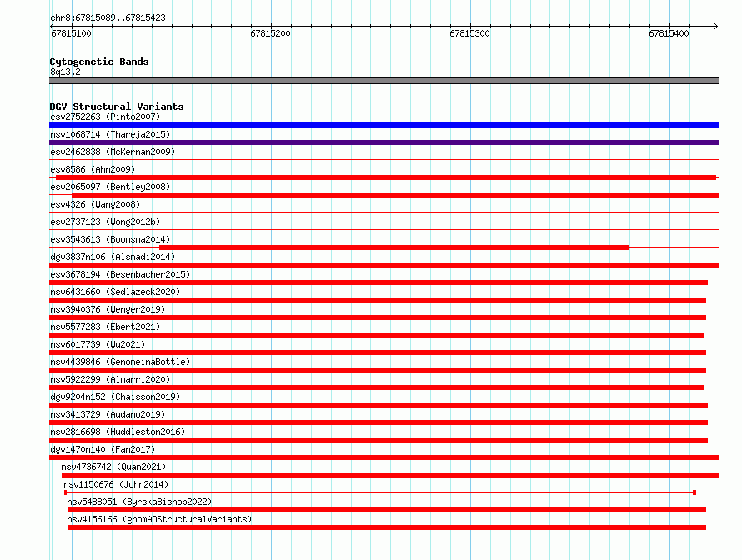
Task: Click the esv2752263 (Pinto2007) label
Action: coord(105,117)
